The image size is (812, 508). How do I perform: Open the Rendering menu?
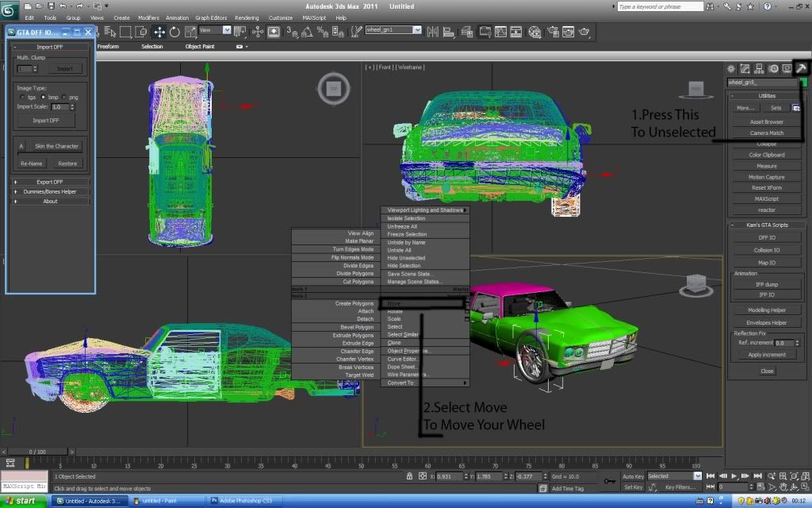tap(247, 17)
